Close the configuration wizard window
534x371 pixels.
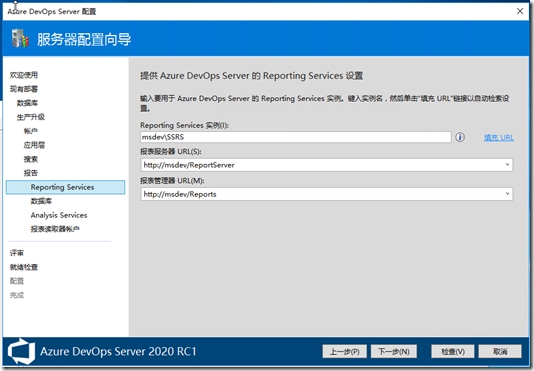click(x=520, y=11)
